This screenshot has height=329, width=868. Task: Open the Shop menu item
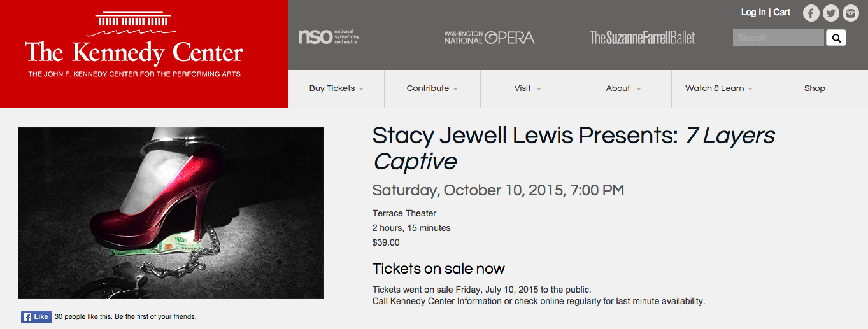tap(815, 88)
